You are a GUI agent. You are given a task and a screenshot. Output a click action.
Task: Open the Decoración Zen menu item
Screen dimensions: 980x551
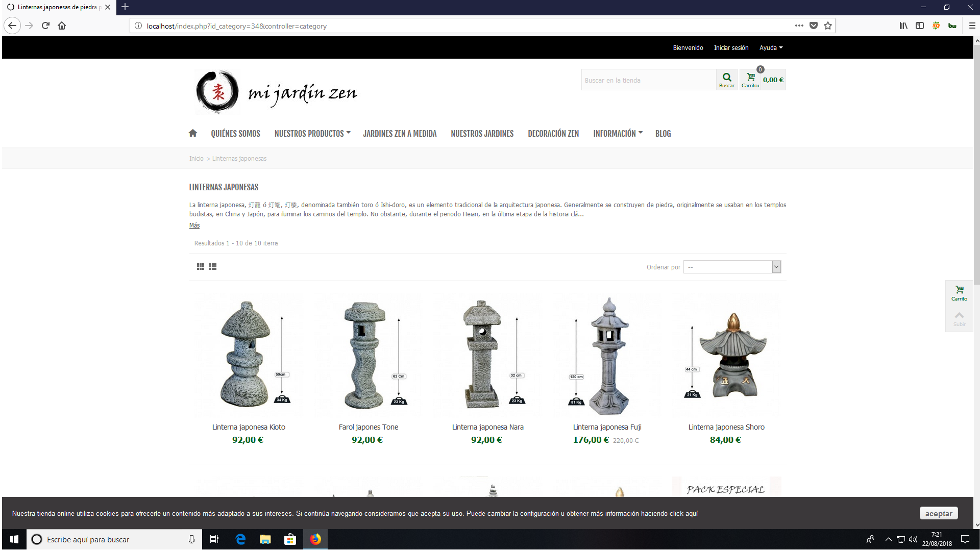click(x=553, y=134)
